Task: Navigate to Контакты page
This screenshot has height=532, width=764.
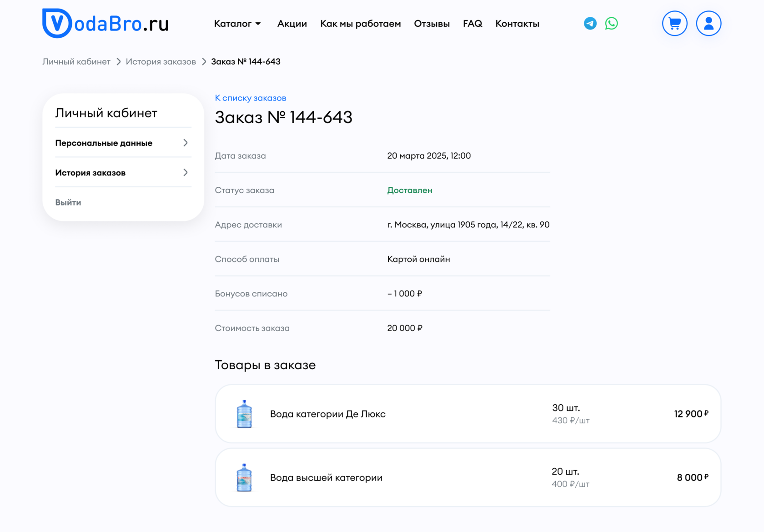Action: tap(517, 24)
